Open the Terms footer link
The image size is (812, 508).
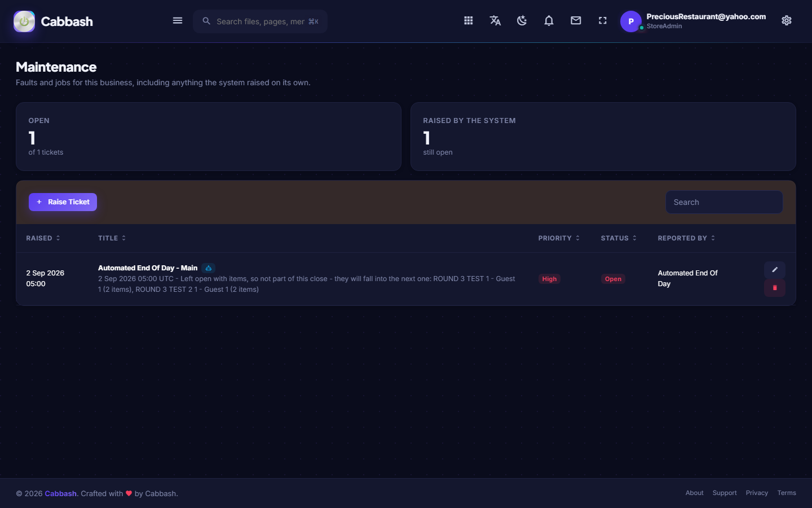pos(787,493)
